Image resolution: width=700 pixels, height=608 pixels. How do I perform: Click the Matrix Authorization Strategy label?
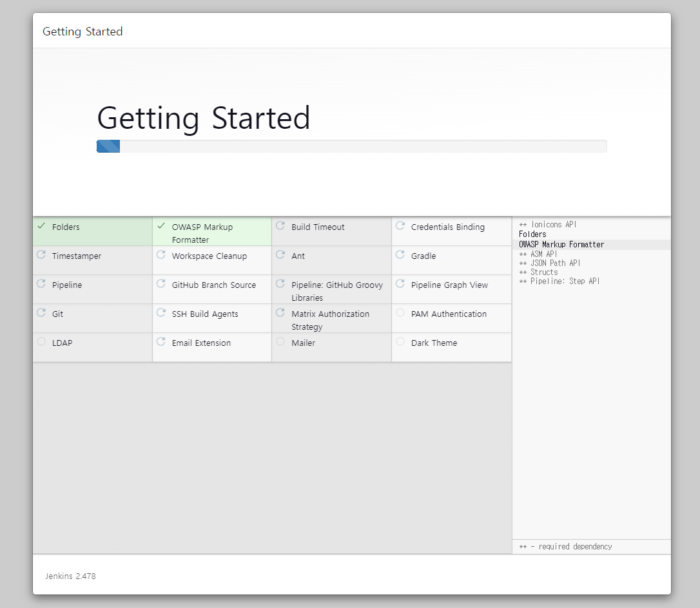tap(331, 320)
